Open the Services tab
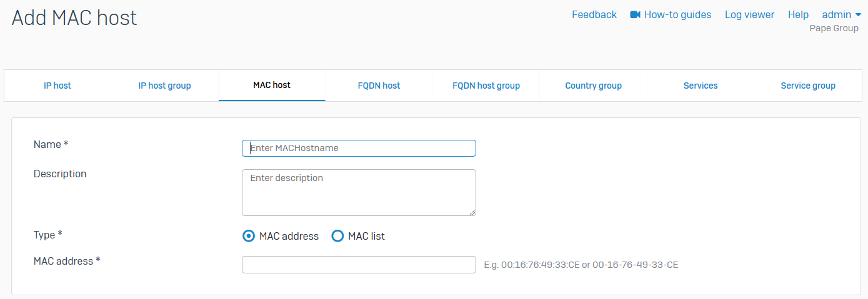Screen dimensions: 868x299 pos(701,86)
